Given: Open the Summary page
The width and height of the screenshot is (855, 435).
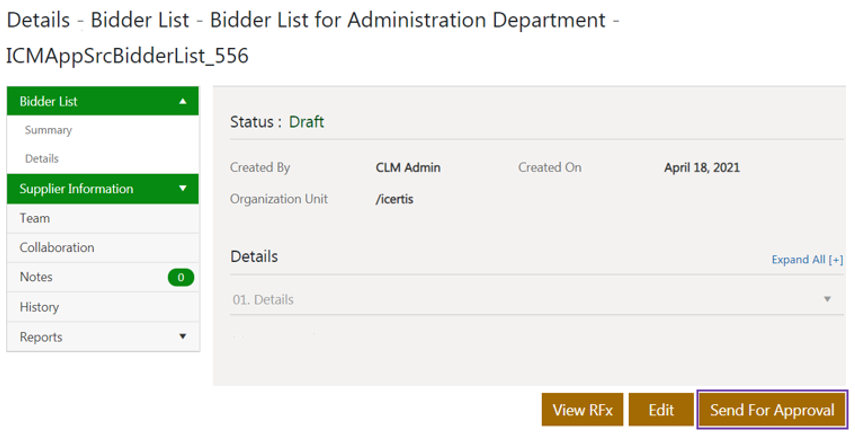Looking at the screenshot, I should tap(48, 130).
